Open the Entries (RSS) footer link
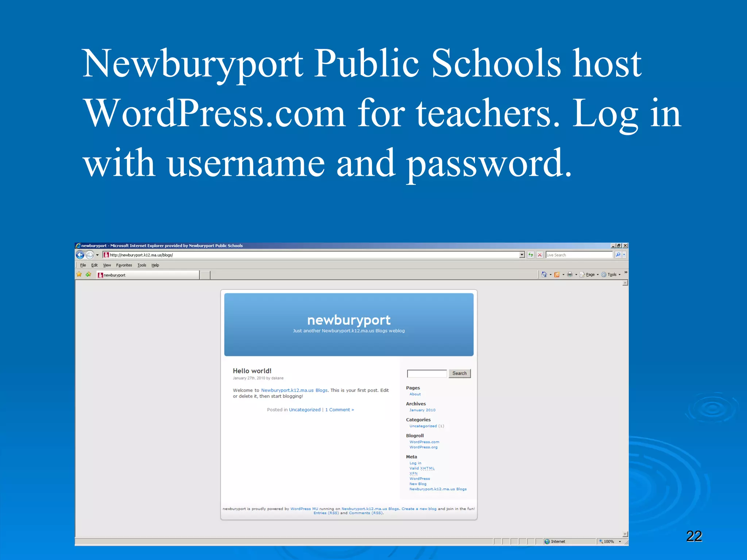 pos(326,513)
